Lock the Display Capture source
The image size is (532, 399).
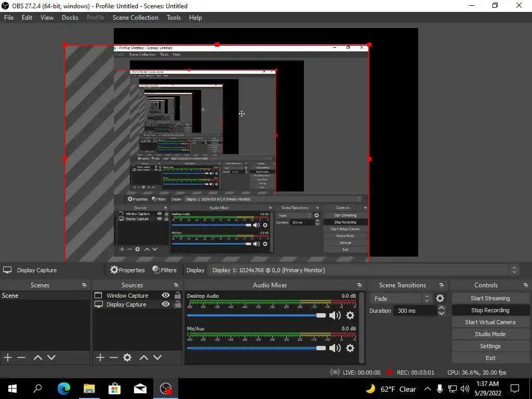click(178, 304)
